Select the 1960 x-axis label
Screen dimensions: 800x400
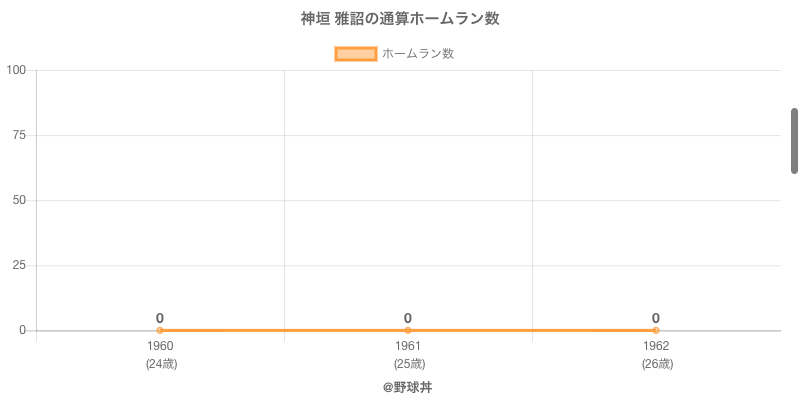click(x=160, y=346)
